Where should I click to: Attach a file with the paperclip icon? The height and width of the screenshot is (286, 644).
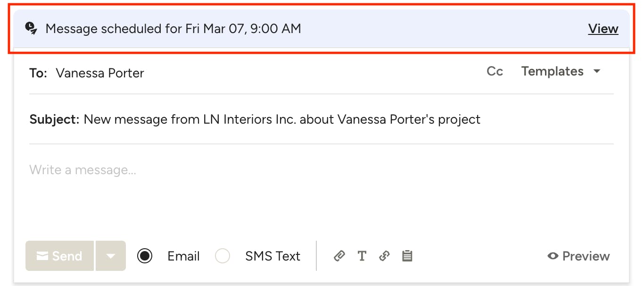click(339, 256)
